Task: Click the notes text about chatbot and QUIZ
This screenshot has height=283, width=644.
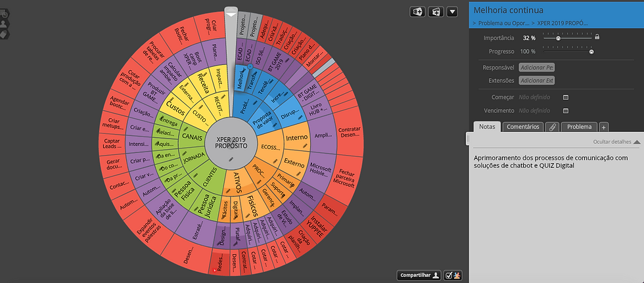Action: click(551, 162)
